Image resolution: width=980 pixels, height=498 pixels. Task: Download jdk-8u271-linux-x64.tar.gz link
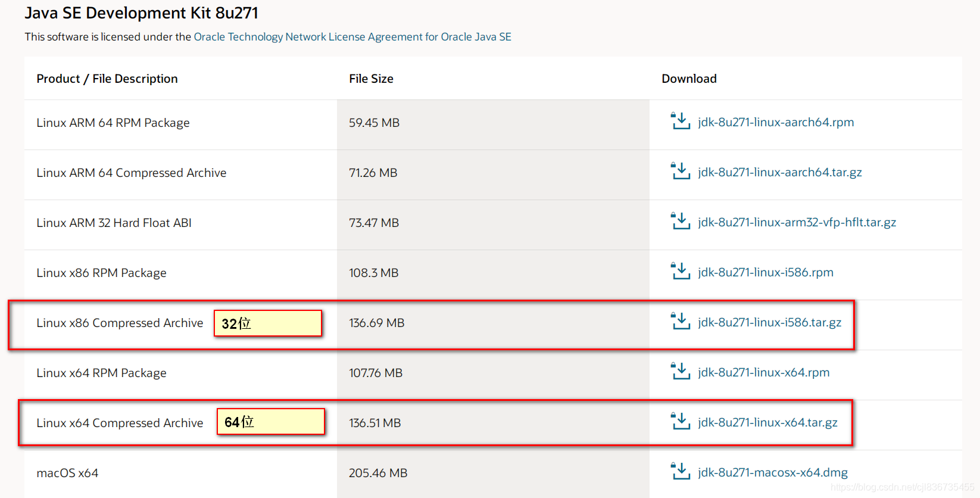coord(768,422)
